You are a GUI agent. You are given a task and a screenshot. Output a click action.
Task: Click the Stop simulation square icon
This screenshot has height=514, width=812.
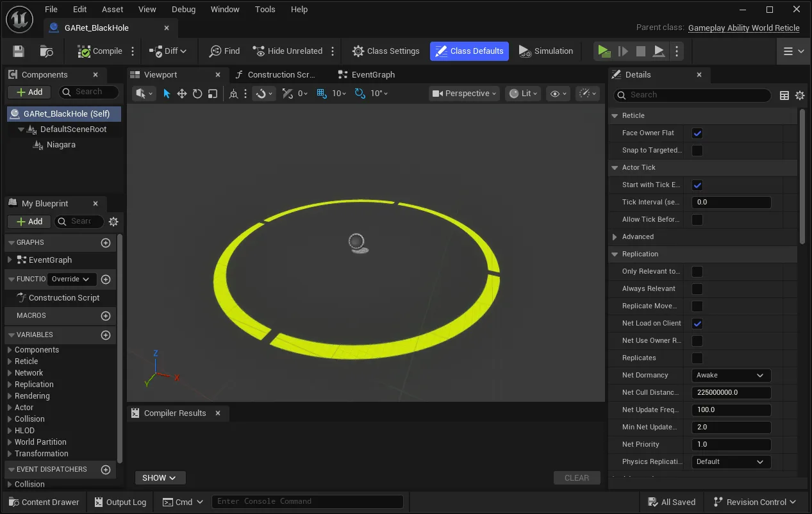(x=640, y=51)
